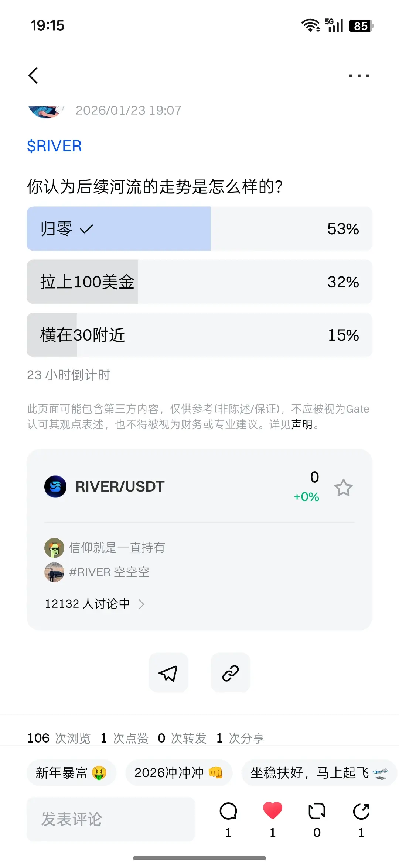The width and height of the screenshot is (399, 868).
Task: Open the 声明 disclaimer link
Action: point(301,424)
